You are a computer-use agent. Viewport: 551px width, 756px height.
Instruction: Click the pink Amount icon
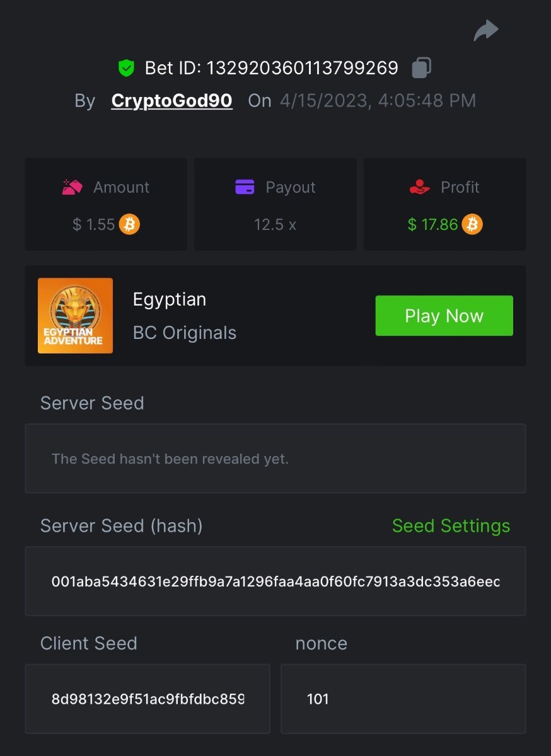(72, 187)
